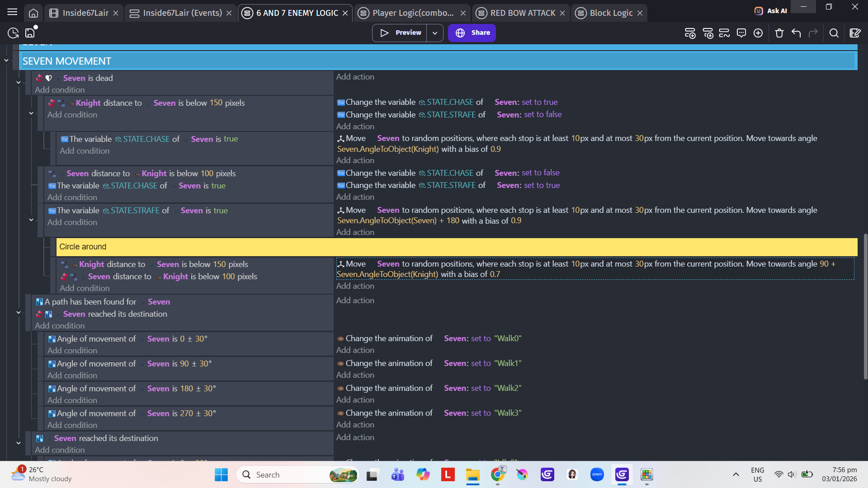Viewport: 868px width, 488px height.
Task: Switch to the Block Logic tab
Action: pos(610,13)
